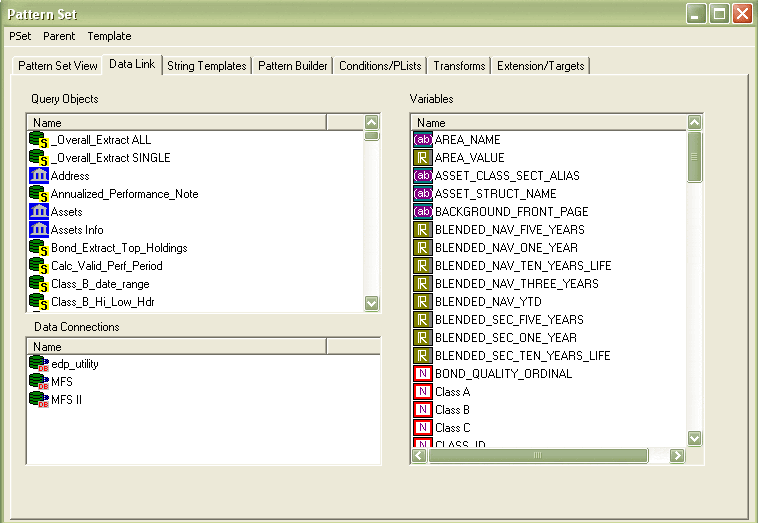The image size is (758, 523).
Task: Select the Assets query object text
Action: click(67, 212)
